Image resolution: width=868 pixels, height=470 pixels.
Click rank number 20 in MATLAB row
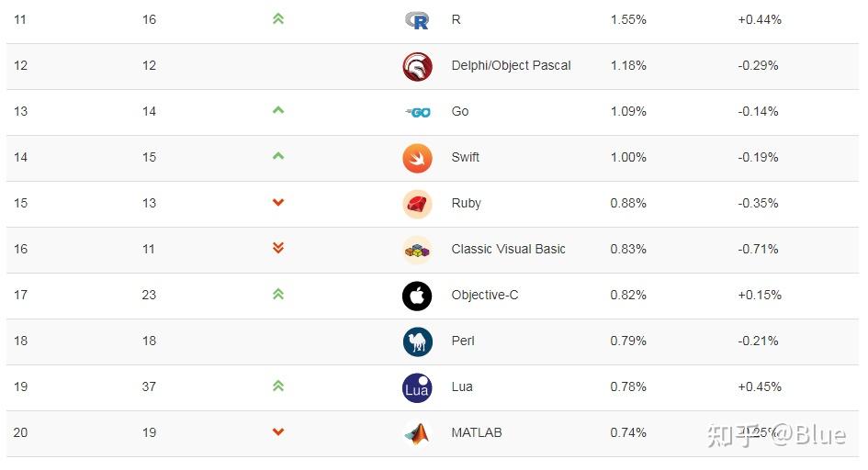coord(20,433)
